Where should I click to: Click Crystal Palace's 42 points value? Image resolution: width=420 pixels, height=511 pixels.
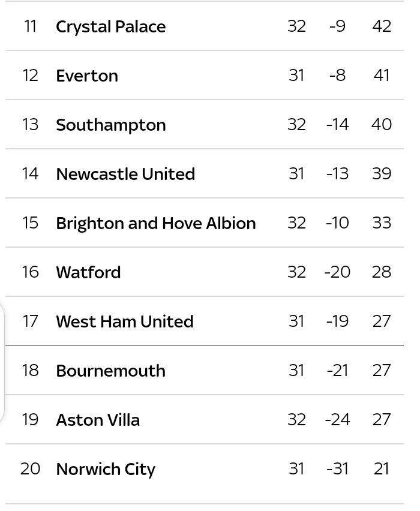coord(382,26)
